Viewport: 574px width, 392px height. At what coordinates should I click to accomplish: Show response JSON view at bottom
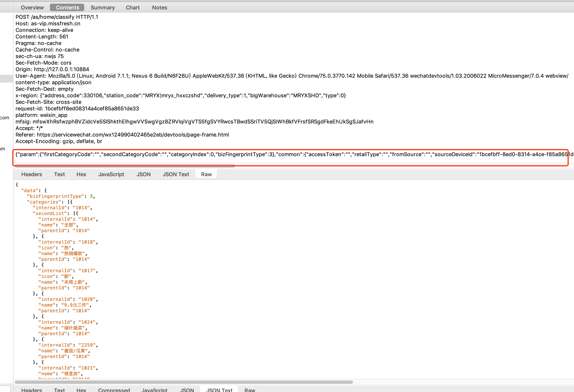click(187, 390)
